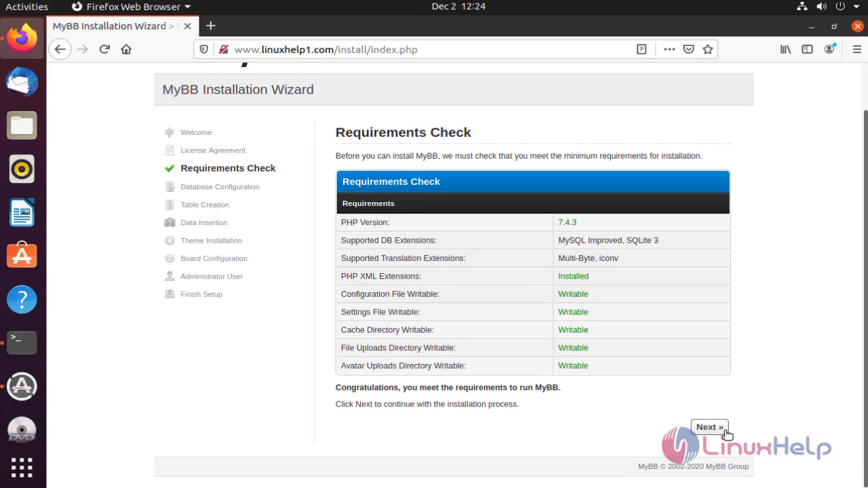Select the Table Creation step
The image size is (868, 488).
click(x=205, y=205)
